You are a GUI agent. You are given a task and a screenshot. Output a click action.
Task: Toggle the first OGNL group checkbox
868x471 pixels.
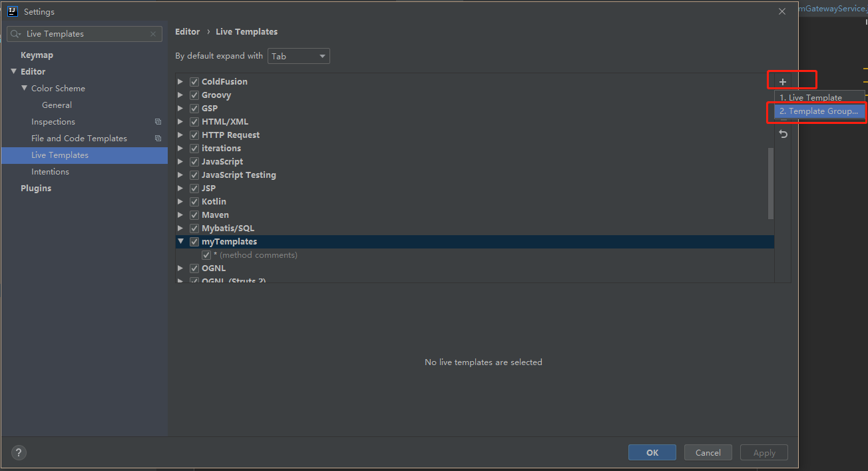pos(194,268)
